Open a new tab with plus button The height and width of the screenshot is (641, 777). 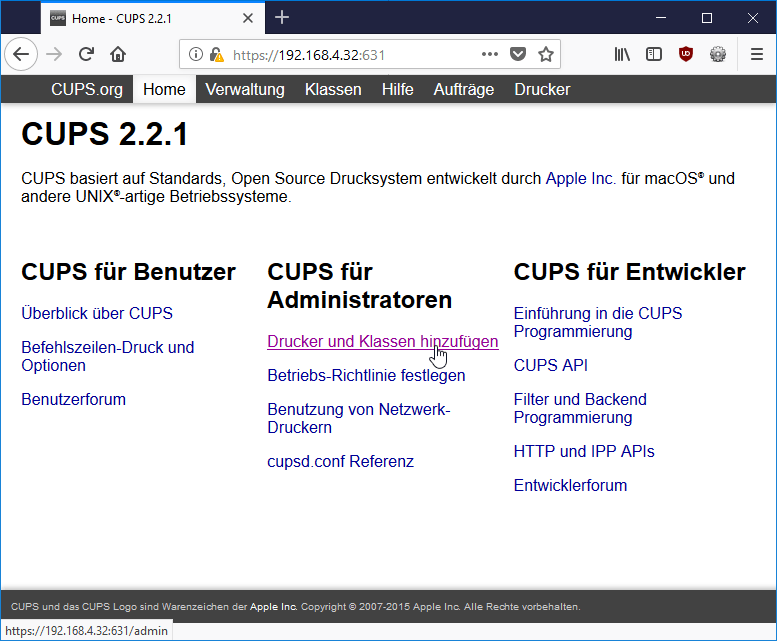pyautogui.click(x=282, y=18)
